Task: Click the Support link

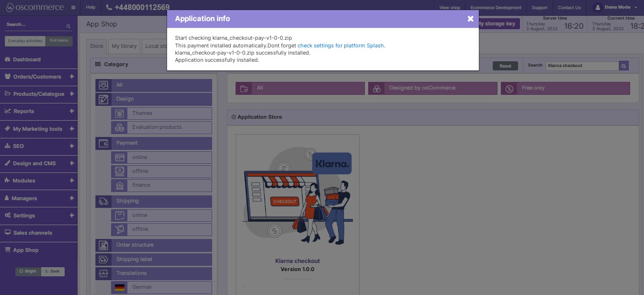Action: pyautogui.click(x=540, y=8)
